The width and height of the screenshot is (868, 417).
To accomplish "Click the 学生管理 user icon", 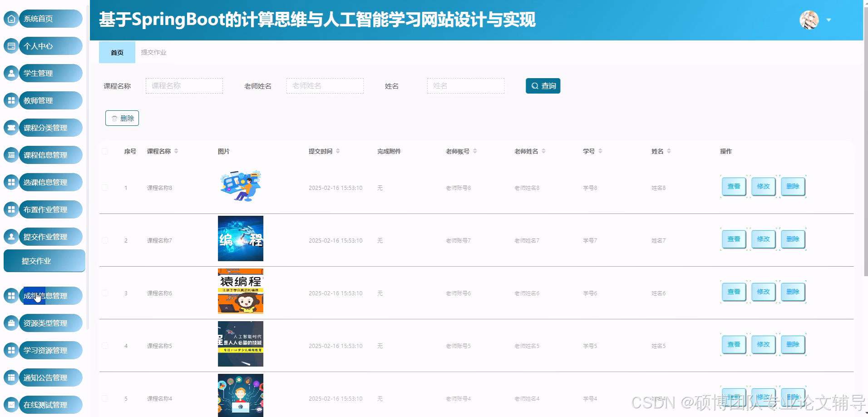I will 11,73.
